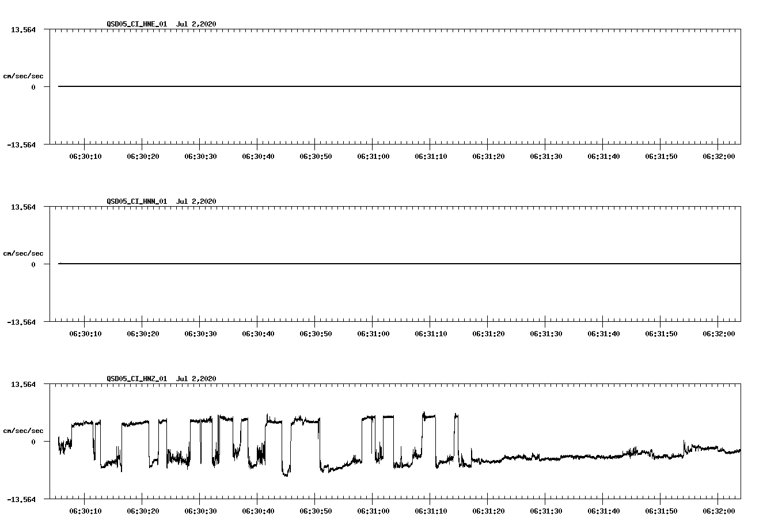Screen dimensions: 782x532
Task: Click the QSD05_CI_HNE_01 chart title
Action: click(161, 24)
